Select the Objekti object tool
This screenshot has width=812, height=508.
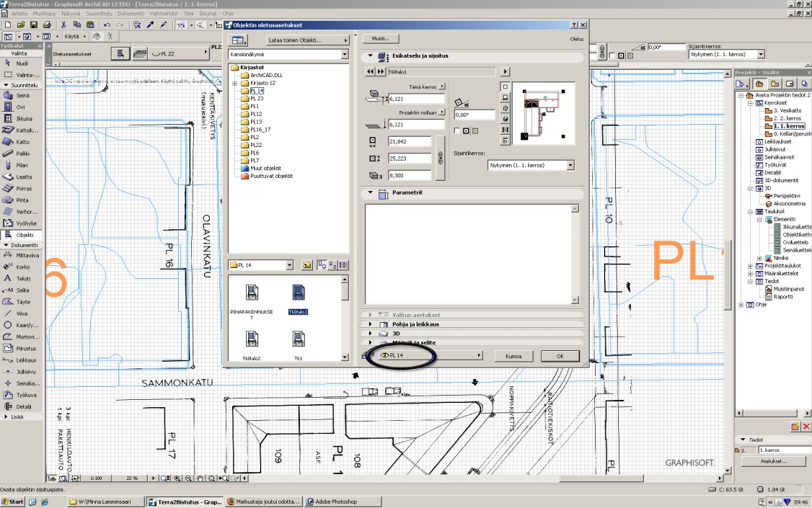21,235
